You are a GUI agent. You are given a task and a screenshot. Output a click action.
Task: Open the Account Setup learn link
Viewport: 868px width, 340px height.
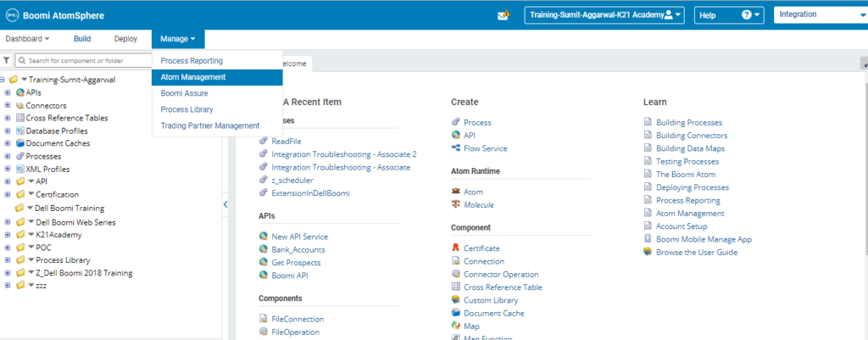point(682,226)
